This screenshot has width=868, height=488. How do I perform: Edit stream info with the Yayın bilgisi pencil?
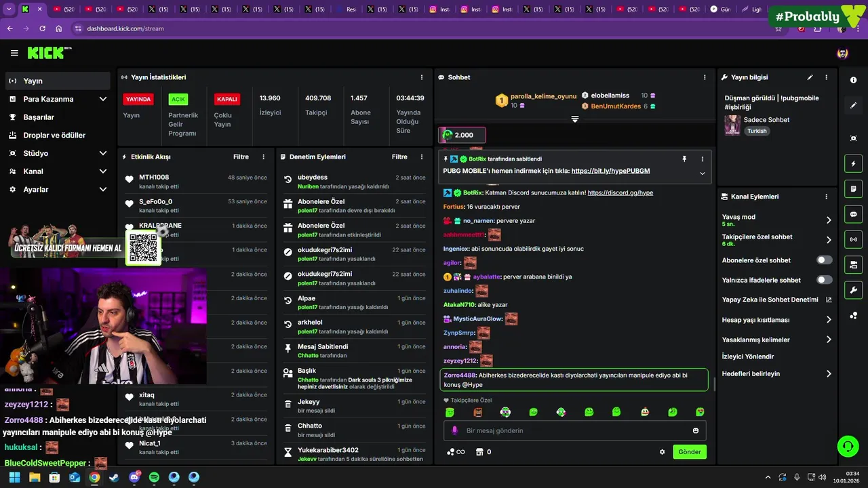[x=810, y=77]
